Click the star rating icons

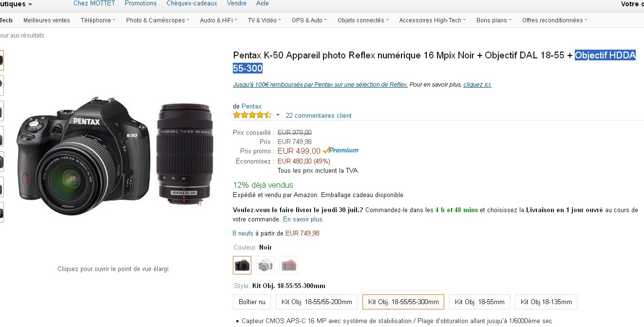tap(252, 115)
